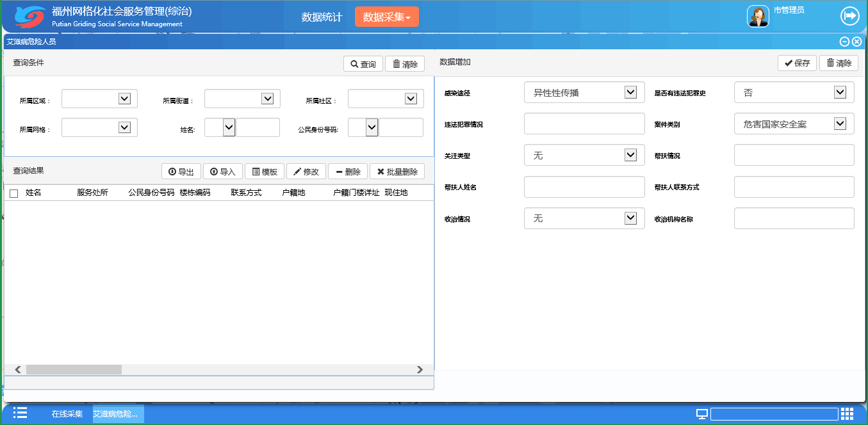
Task: Click the logout arrow icon at top right
Action: [850, 15]
